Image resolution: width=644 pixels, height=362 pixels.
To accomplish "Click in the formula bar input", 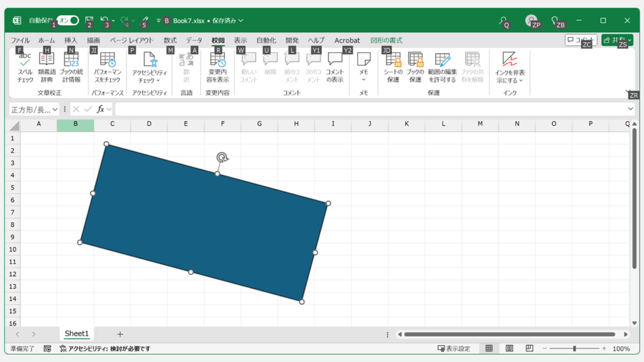I will point(370,109).
